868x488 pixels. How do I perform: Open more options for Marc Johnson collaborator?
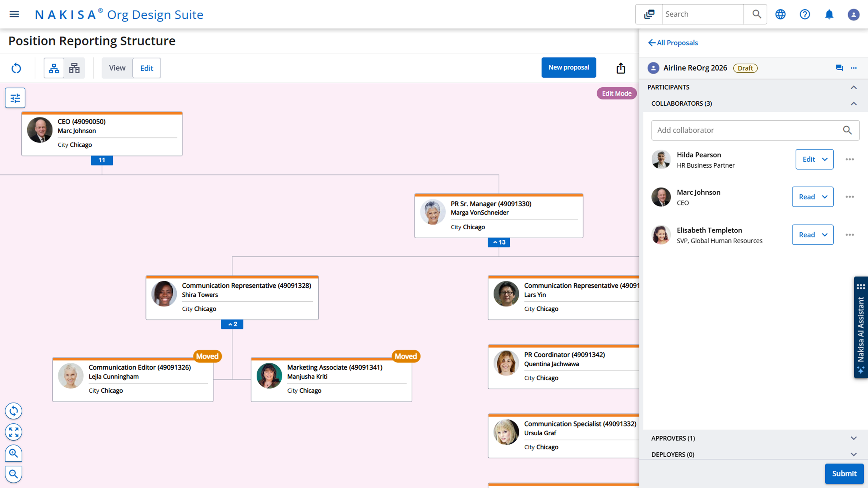point(849,197)
